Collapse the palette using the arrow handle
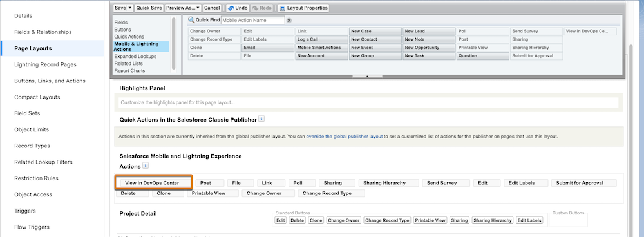The height and width of the screenshot is (237, 644). [x=367, y=77]
